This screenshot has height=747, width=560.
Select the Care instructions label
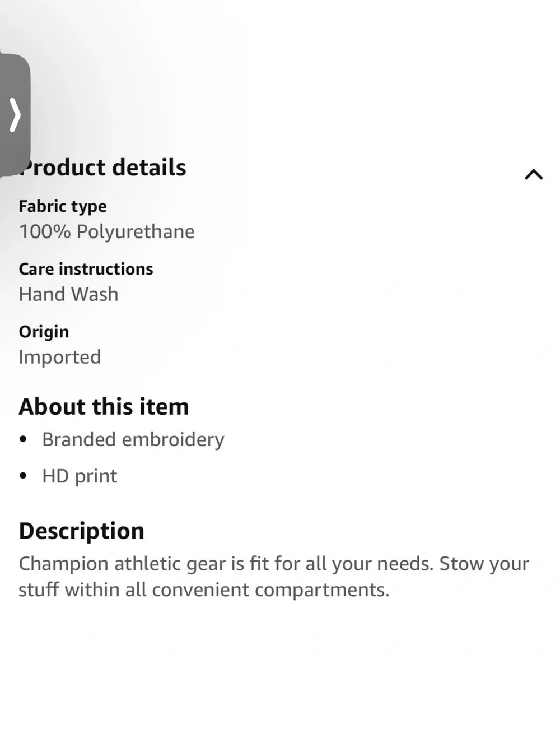(x=86, y=269)
